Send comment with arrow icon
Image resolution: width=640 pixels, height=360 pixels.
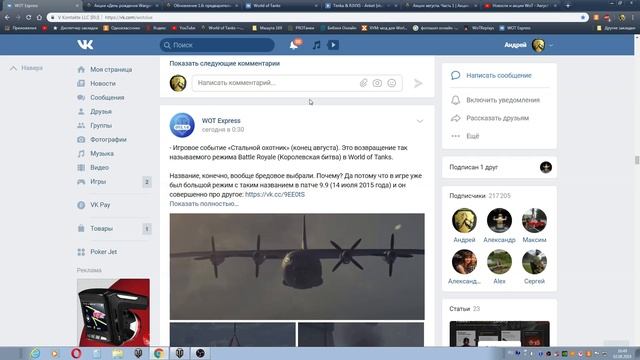418,83
